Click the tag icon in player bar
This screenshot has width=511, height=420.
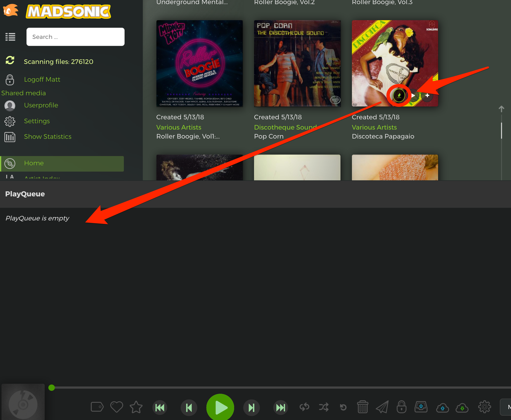97,407
